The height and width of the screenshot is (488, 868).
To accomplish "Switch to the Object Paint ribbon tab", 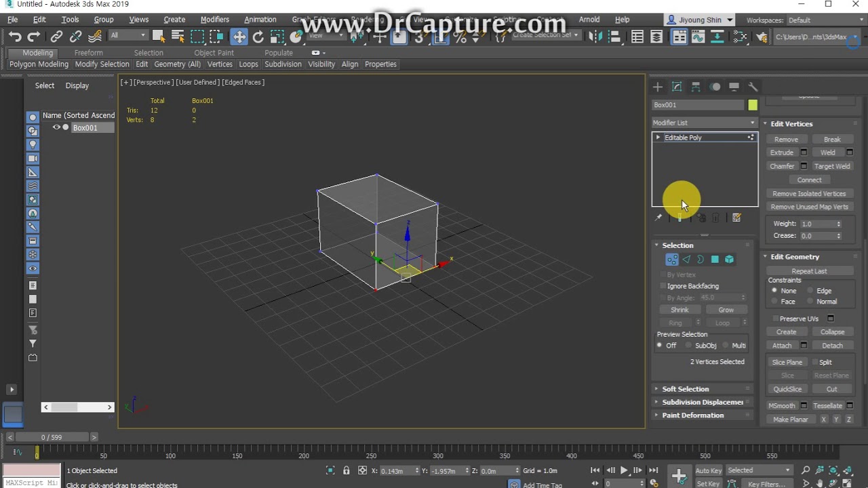I will [214, 53].
